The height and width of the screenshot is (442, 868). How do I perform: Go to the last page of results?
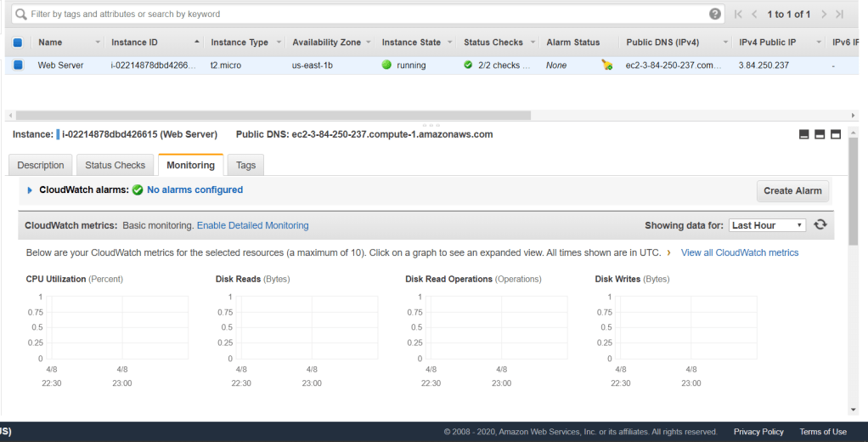840,14
